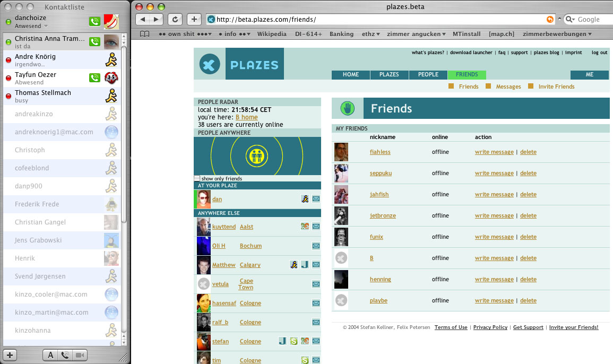The height and width of the screenshot is (364, 613).
Task: Click the green hand Friends icon
Action: click(x=347, y=108)
